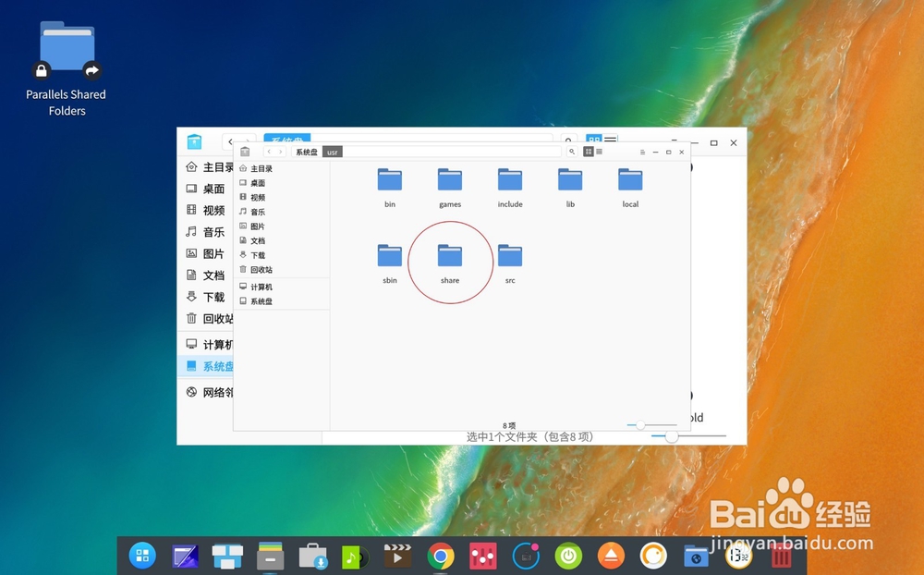This screenshot has width=924, height=575.
Task: Open Google Chrome from the dock
Action: click(x=439, y=556)
